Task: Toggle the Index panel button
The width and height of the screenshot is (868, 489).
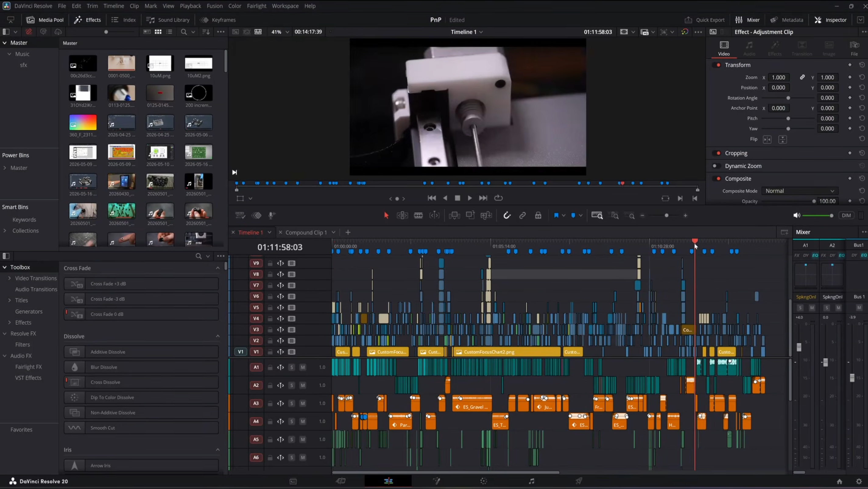Action: [x=124, y=20]
